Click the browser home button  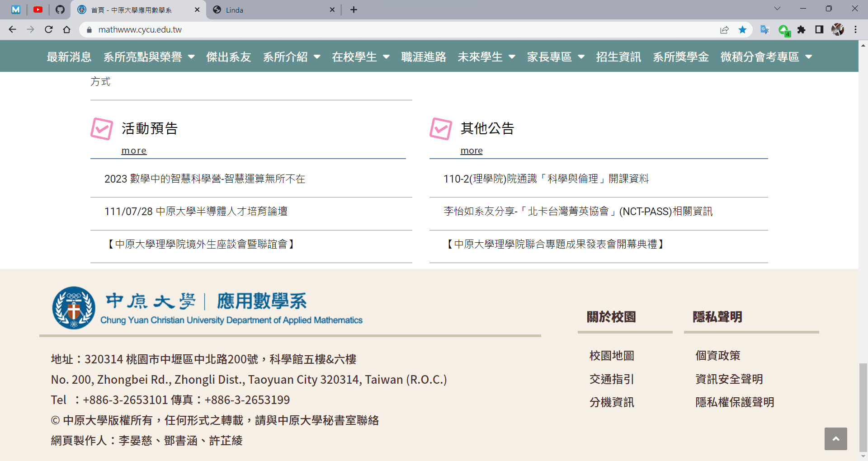[x=67, y=29]
